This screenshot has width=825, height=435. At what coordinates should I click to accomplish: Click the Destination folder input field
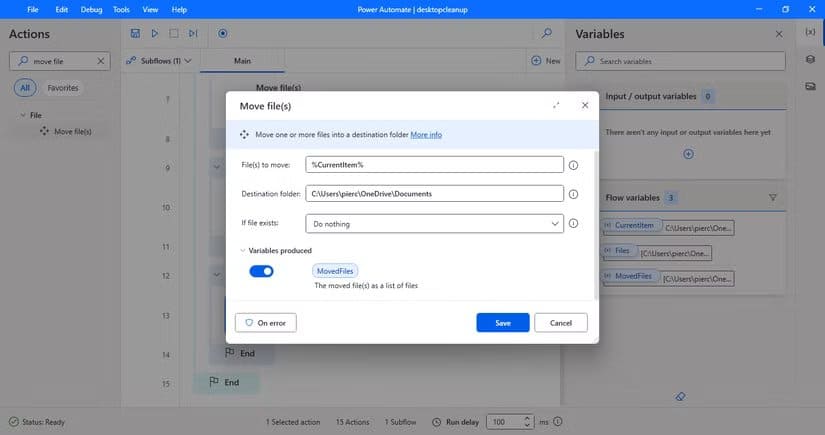tap(434, 194)
